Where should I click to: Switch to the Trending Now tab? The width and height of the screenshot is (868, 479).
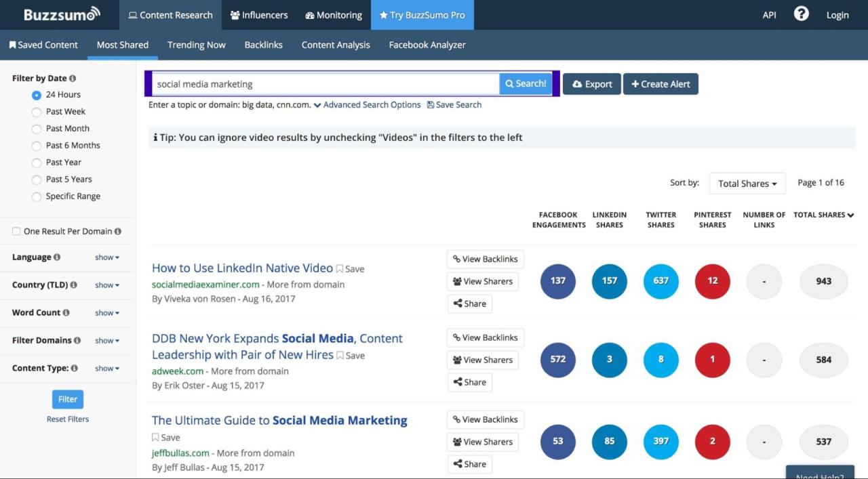tap(197, 45)
